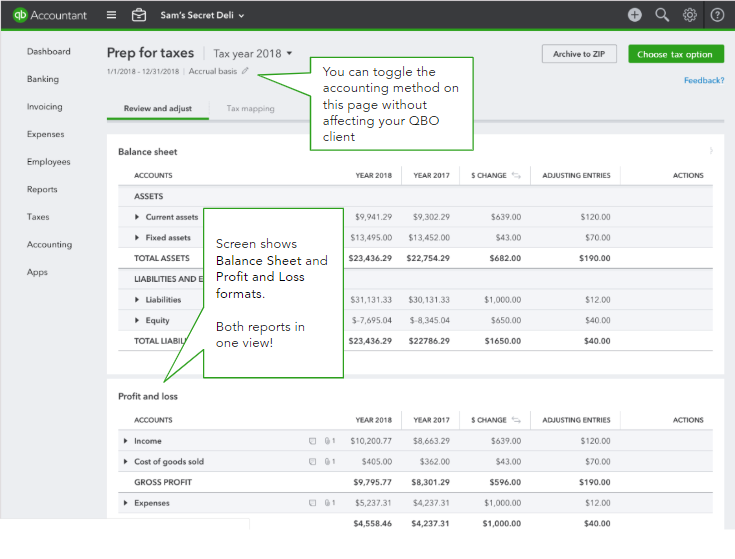Viewport: 735px width, 559px height.
Task: Open the attachment icon on Cost of goods sold row
Action: (330, 462)
